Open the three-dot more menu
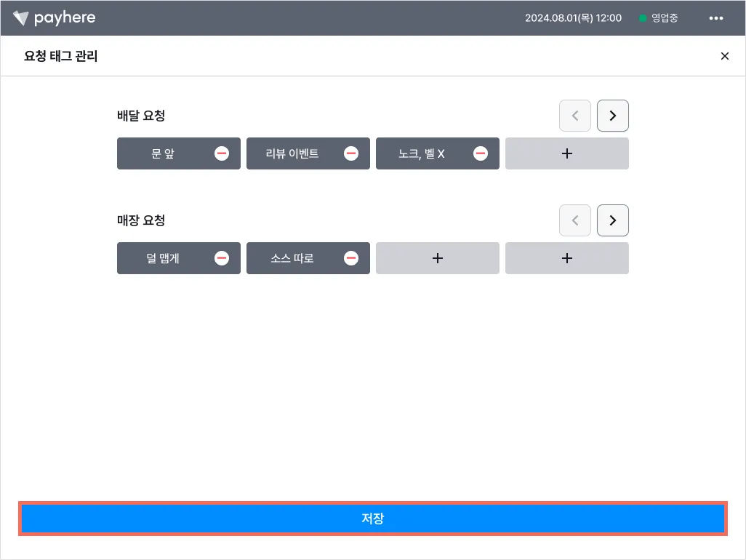 point(715,18)
